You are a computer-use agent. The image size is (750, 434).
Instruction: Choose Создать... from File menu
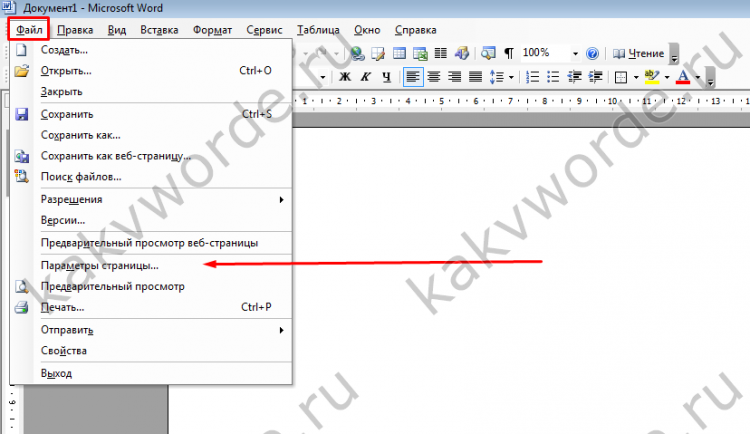coord(151,50)
